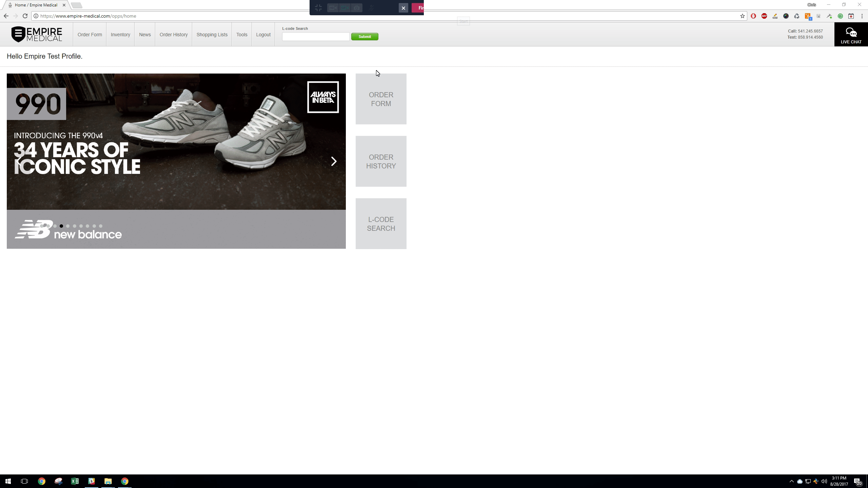Select the active black carousel dot
This screenshot has width=868, height=488.
point(61,226)
